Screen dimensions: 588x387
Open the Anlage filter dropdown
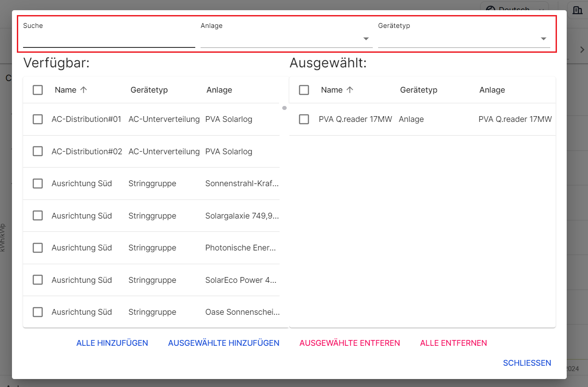point(286,39)
